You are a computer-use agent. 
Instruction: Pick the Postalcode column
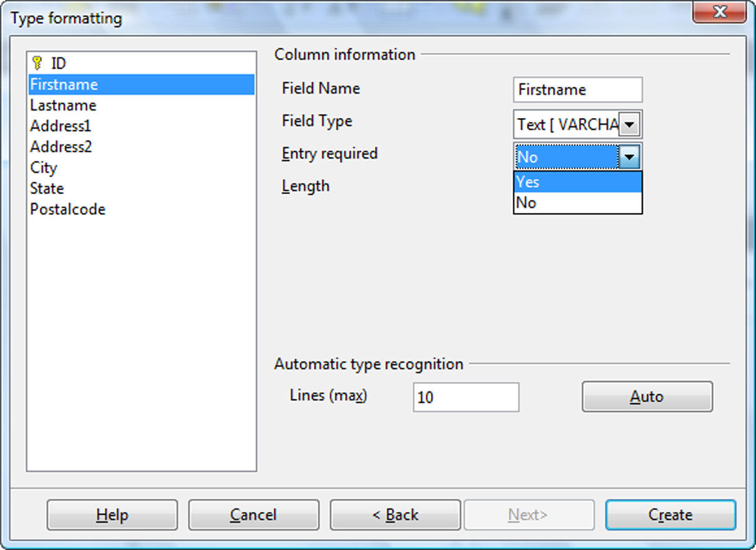point(67,209)
